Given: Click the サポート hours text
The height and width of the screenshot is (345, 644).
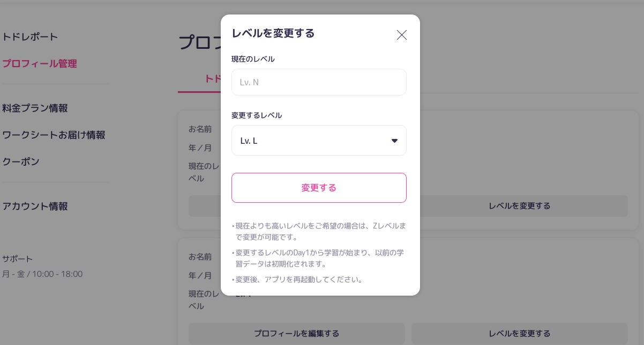Looking at the screenshot, I should coord(42,274).
